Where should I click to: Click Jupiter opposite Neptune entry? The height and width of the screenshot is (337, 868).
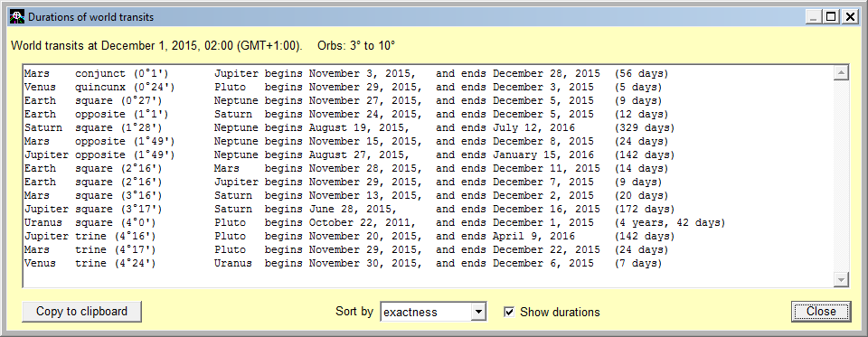pyautogui.click(x=349, y=154)
